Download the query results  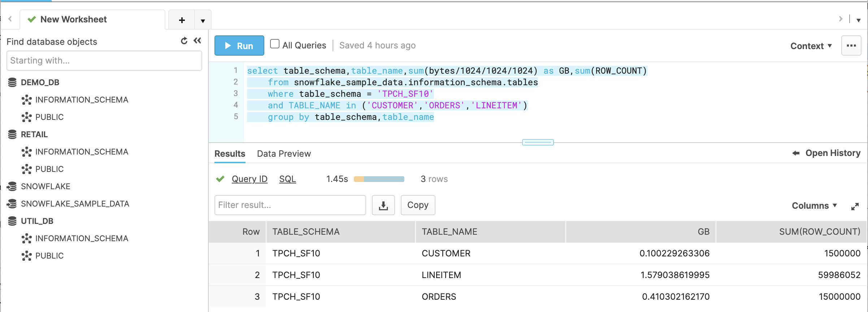tap(383, 205)
